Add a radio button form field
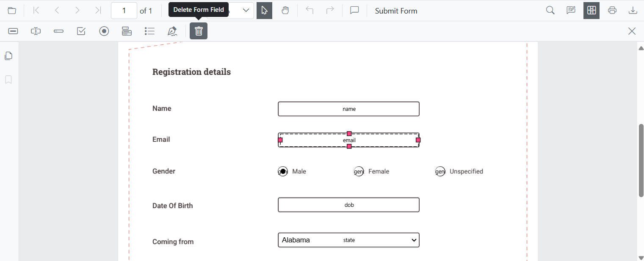The height and width of the screenshot is (261, 644). 104,31
